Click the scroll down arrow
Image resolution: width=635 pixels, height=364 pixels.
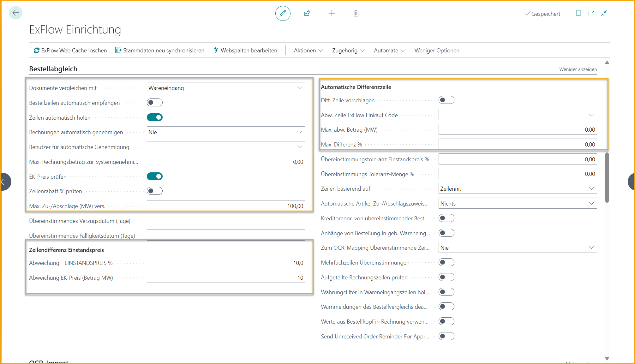[x=607, y=358]
